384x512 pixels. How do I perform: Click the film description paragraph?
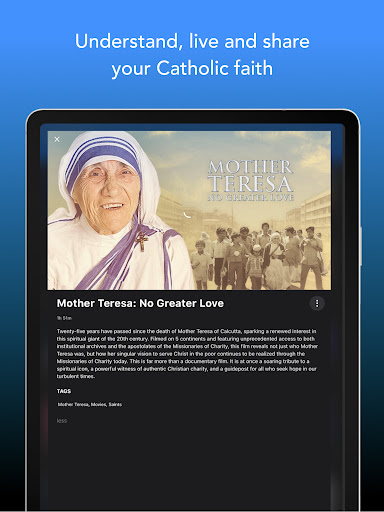(187, 354)
